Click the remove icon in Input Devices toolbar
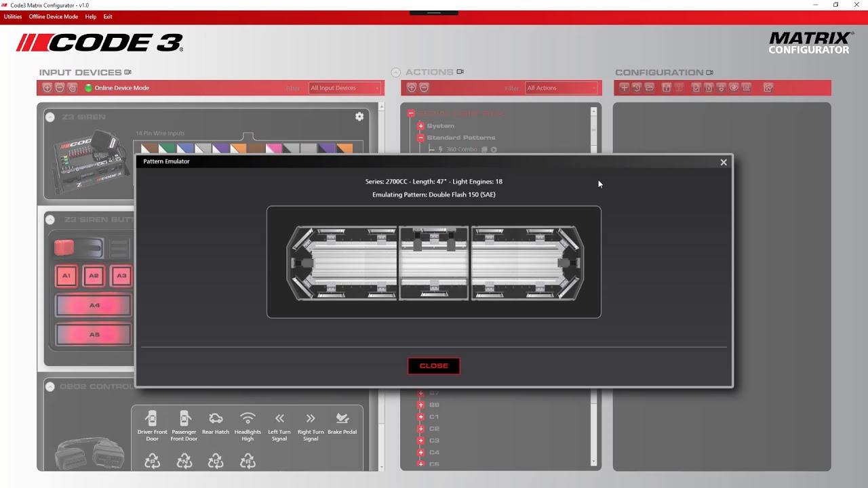 coord(60,88)
